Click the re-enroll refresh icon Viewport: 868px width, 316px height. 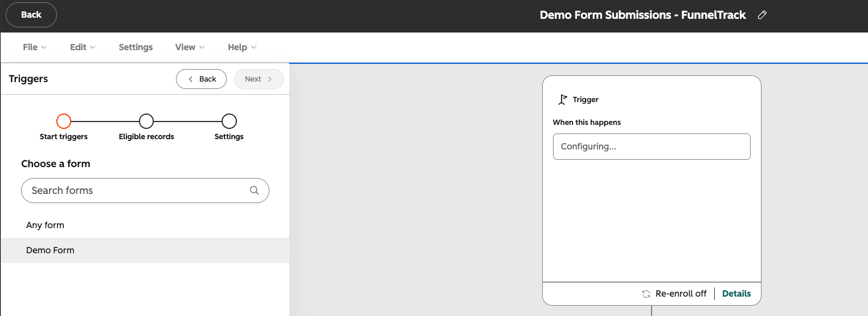[x=646, y=294]
